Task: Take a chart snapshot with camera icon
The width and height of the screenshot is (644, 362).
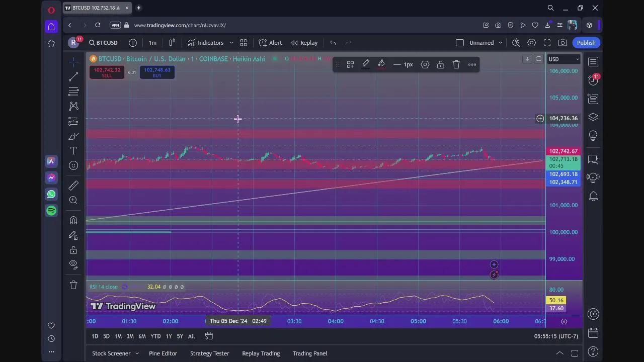Action: pyautogui.click(x=562, y=43)
